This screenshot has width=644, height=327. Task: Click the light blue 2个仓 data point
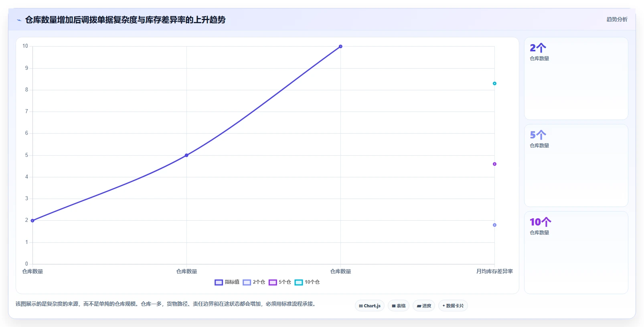(x=494, y=225)
